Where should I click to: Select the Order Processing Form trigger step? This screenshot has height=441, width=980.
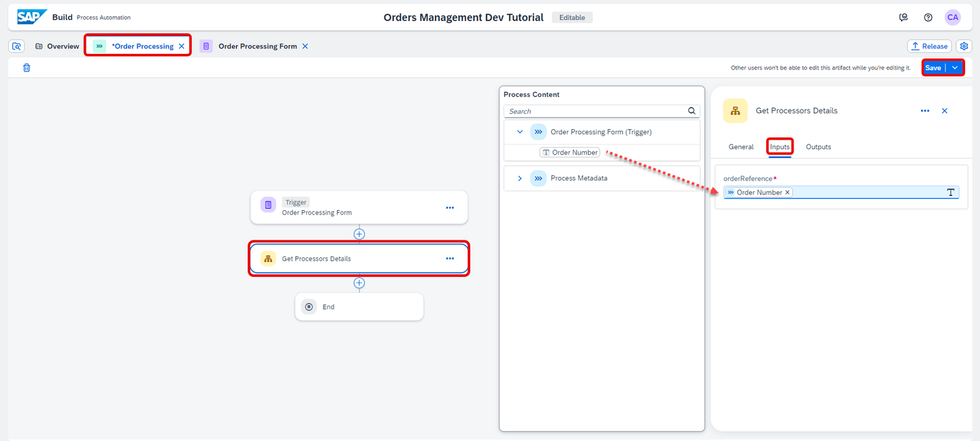point(359,207)
